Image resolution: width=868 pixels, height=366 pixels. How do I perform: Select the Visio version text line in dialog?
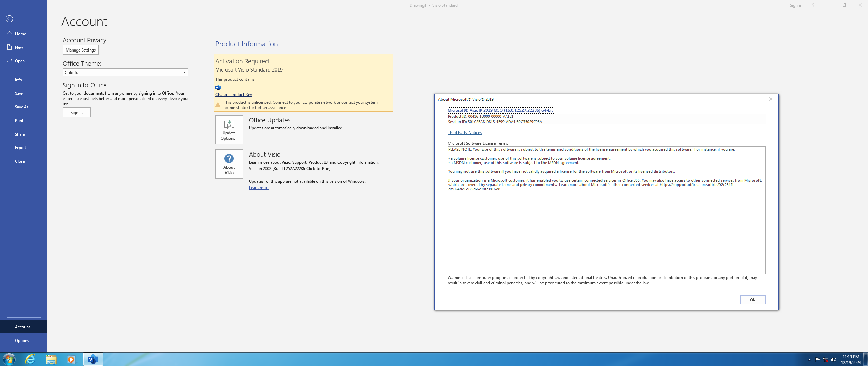tap(500, 110)
